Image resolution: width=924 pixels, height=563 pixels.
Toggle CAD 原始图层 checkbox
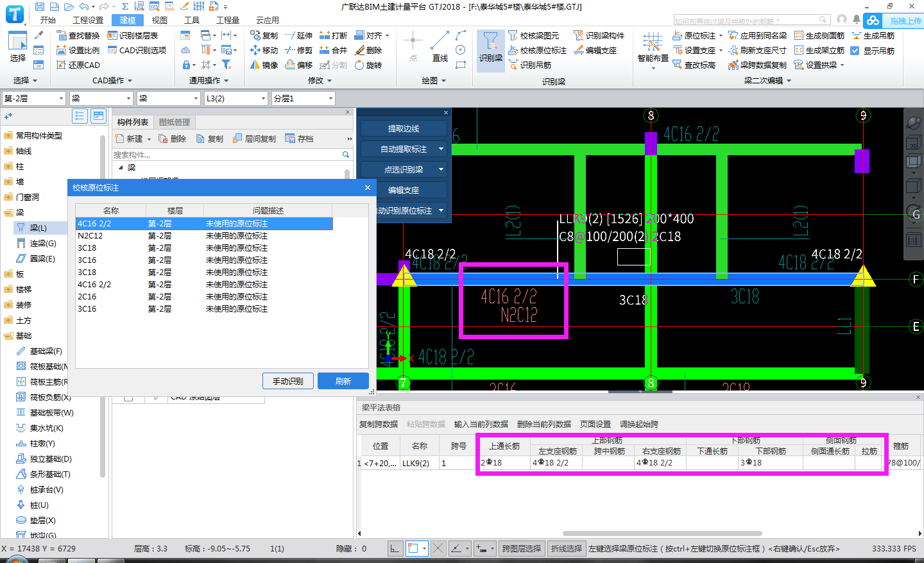pyautogui.click(x=128, y=398)
